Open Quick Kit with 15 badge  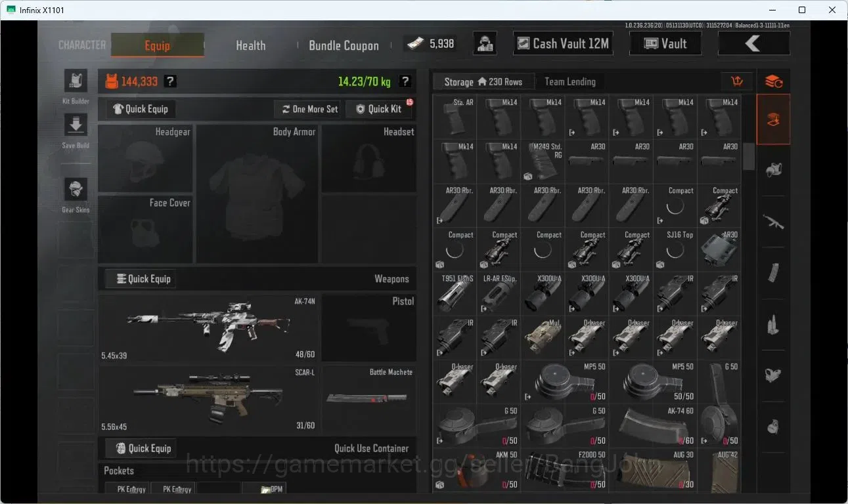tap(379, 109)
